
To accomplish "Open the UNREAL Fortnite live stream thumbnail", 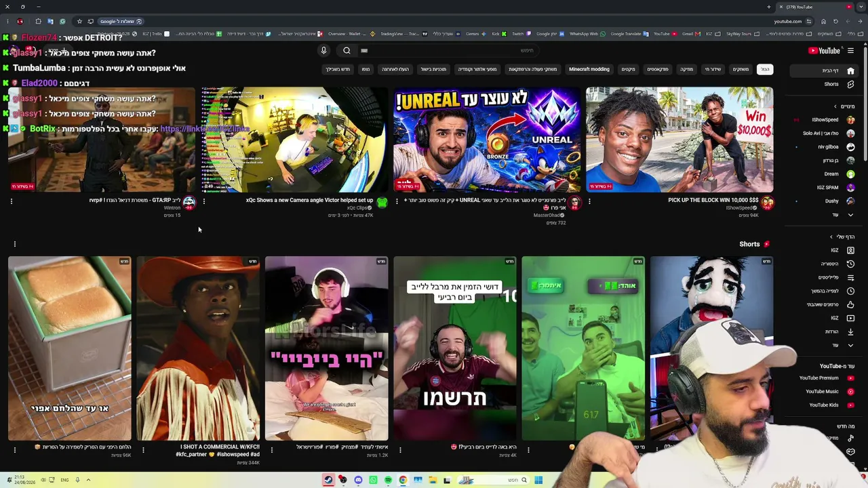I will 487,140.
